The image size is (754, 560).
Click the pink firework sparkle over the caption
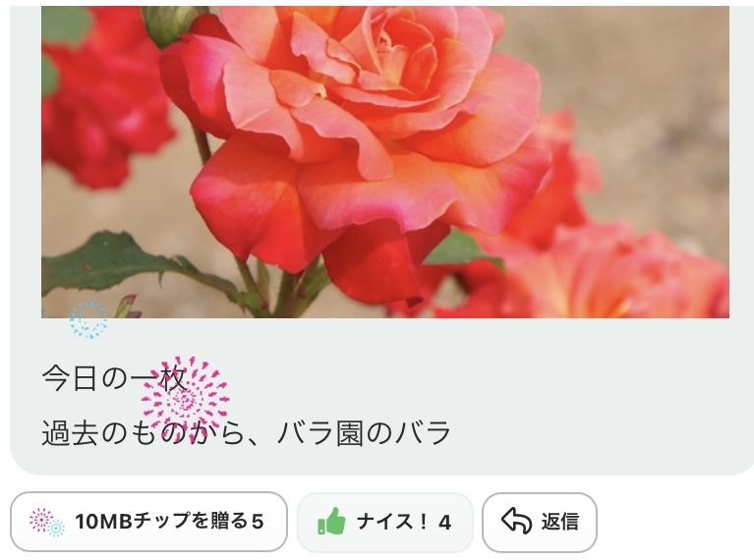[185, 400]
